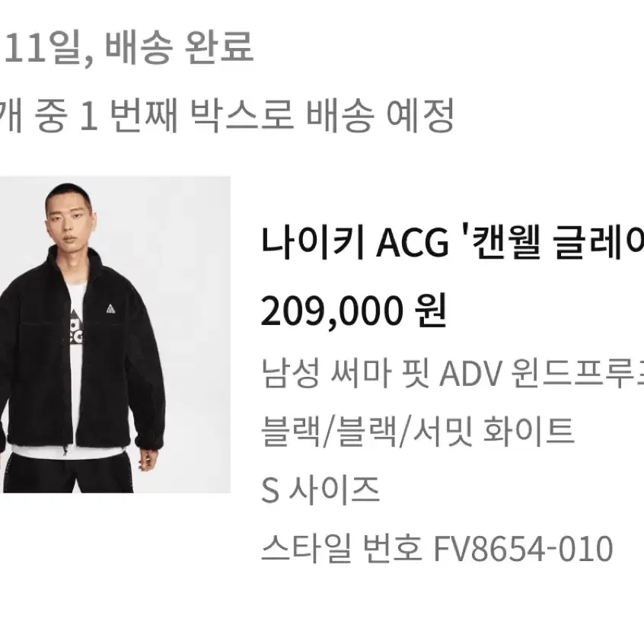Click the ACG graphic on the white t-shirt
Viewport: 644px width, 644px height.
(76, 328)
